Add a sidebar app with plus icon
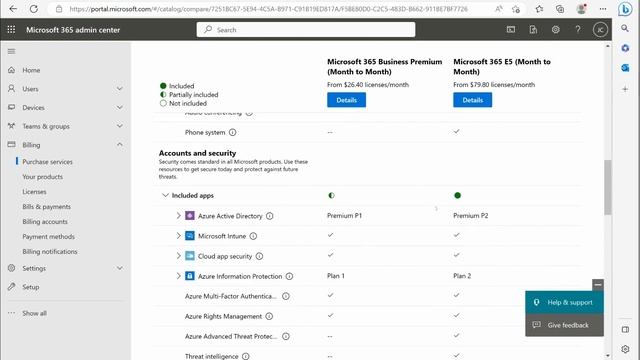This screenshot has width=640, height=360. click(625, 89)
